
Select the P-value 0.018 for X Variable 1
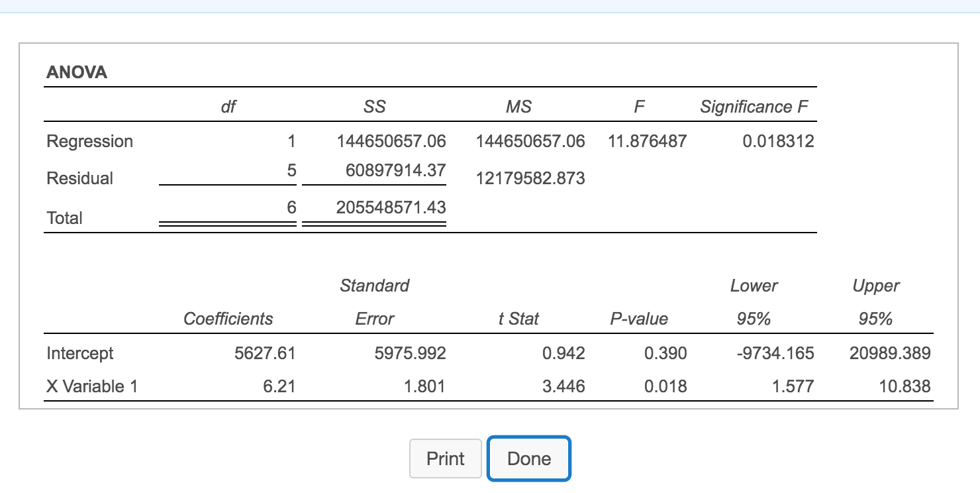click(x=667, y=386)
